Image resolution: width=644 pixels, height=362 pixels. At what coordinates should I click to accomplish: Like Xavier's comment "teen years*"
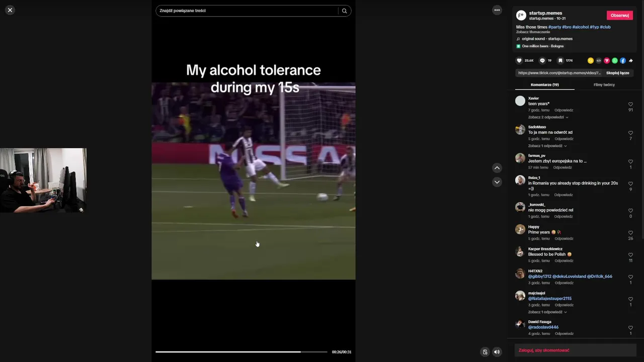tap(630, 105)
